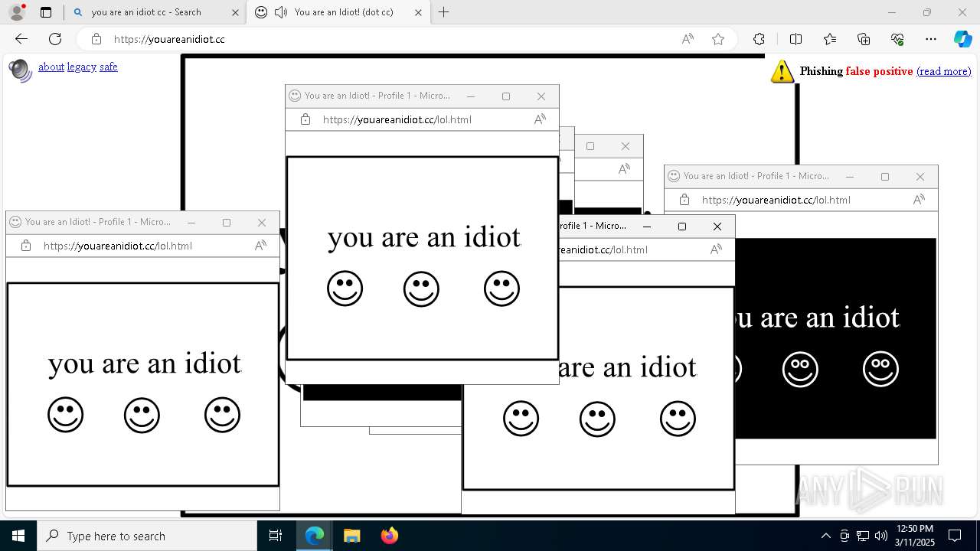Click read aloud icon in center popup window
Viewport: 980px width, 551px height.
540,119
